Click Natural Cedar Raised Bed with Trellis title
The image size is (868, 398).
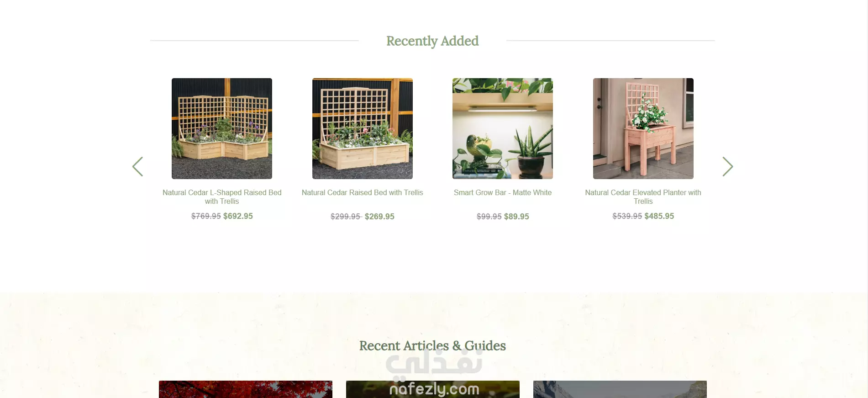pos(363,193)
